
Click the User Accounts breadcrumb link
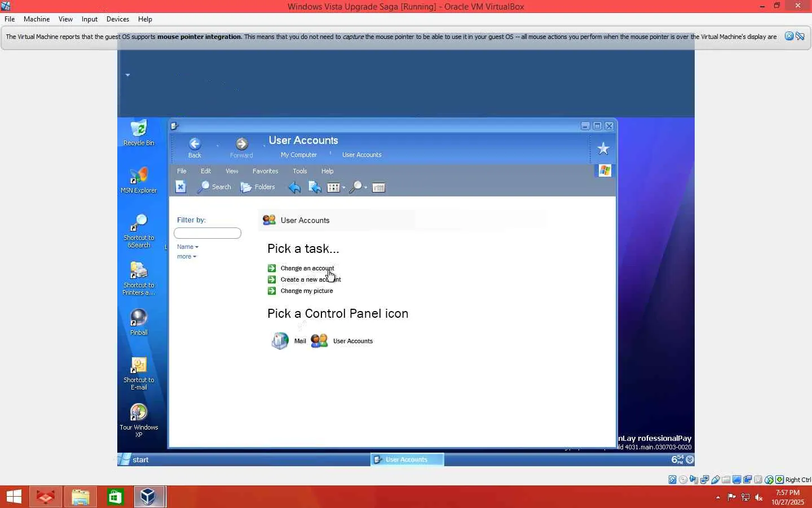pyautogui.click(x=362, y=155)
